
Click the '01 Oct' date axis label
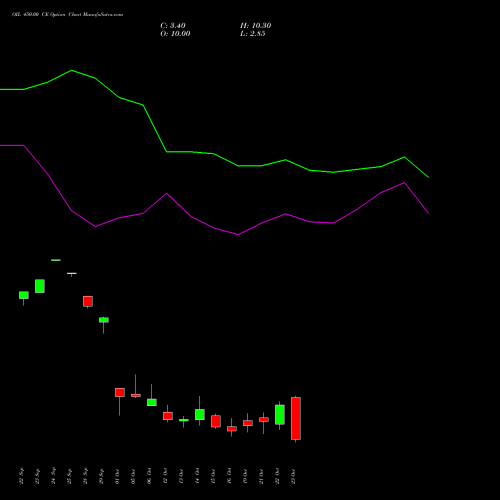pos(117,476)
